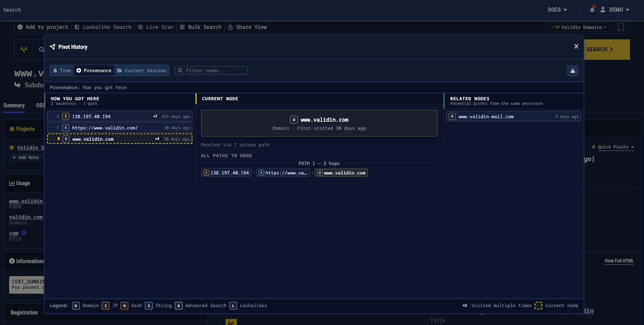Open the View Full HTML link
Viewport: 644px width, 325px height.
(619, 261)
